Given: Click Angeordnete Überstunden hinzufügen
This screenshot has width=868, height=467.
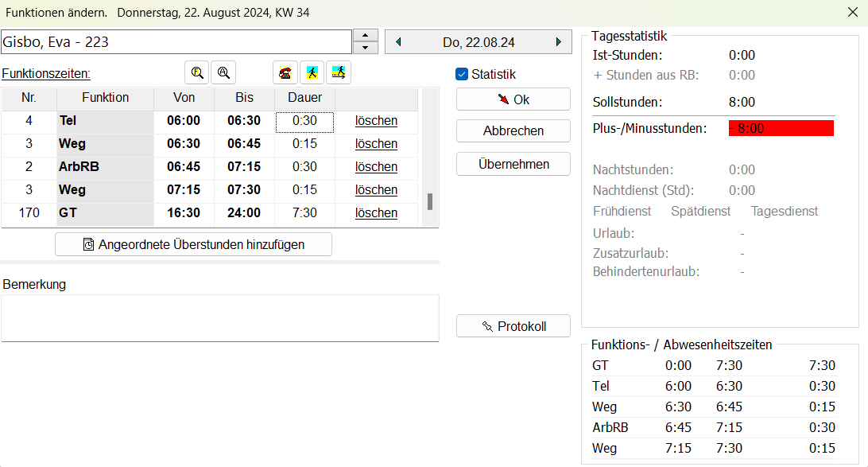Looking at the screenshot, I should click(193, 244).
